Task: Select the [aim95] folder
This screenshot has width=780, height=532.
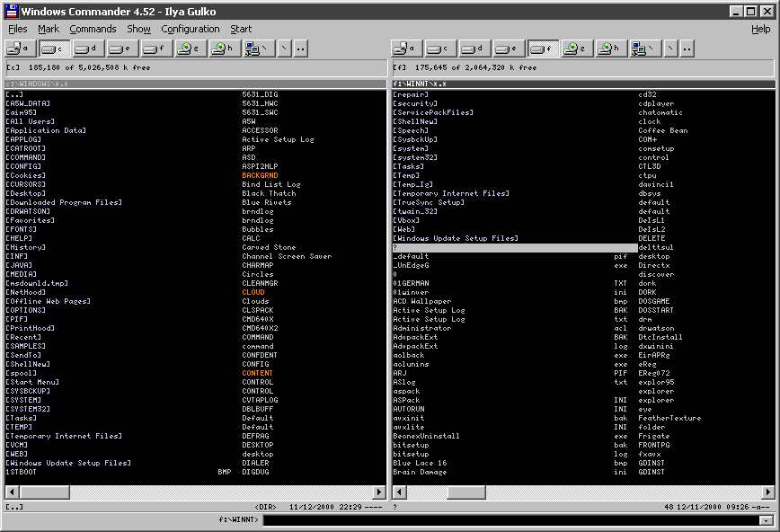Action: coord(21,112)
